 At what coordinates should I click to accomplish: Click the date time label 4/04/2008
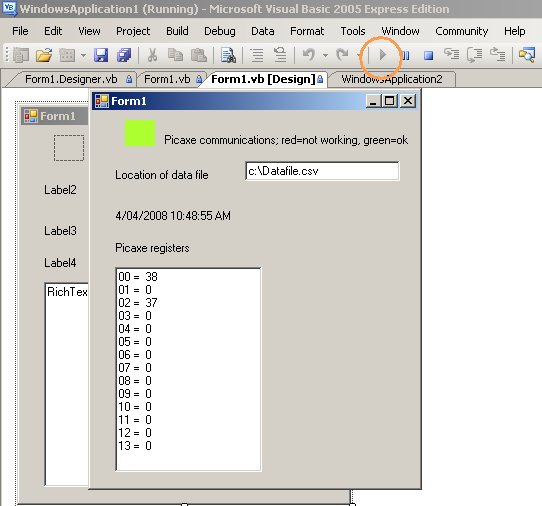173,216
